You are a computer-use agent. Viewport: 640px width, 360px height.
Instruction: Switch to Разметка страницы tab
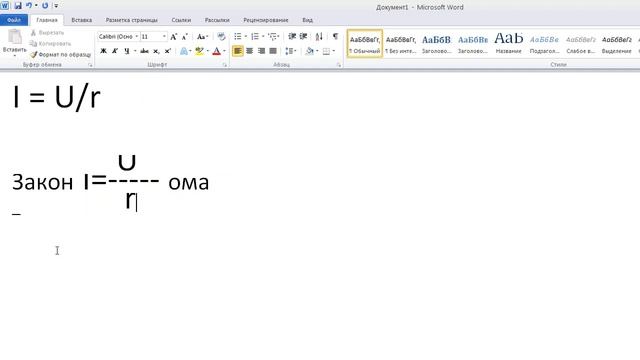click(x=131, y=20)
